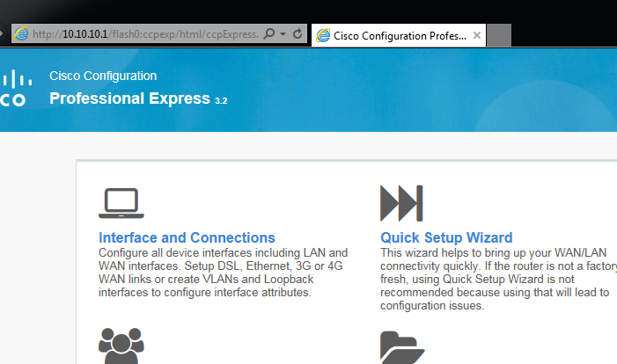Click the empty new tab area
Viewport: 617px width, 364px height.
pos(499,35)
